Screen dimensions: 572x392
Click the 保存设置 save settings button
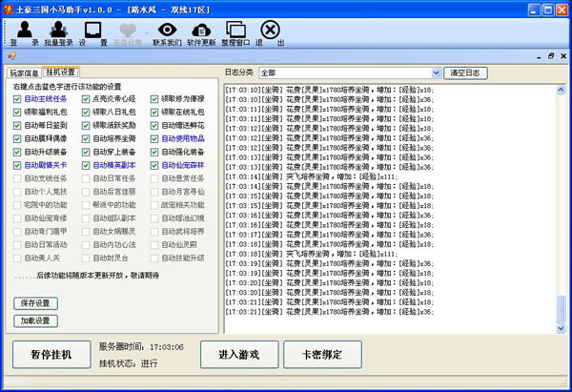tap(35, 303)
